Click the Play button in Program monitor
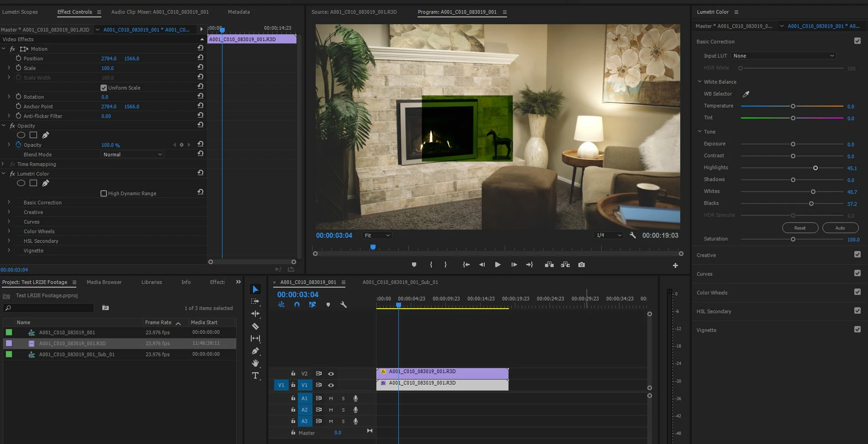Screen dimensions: 868x444 click(498, 265)
